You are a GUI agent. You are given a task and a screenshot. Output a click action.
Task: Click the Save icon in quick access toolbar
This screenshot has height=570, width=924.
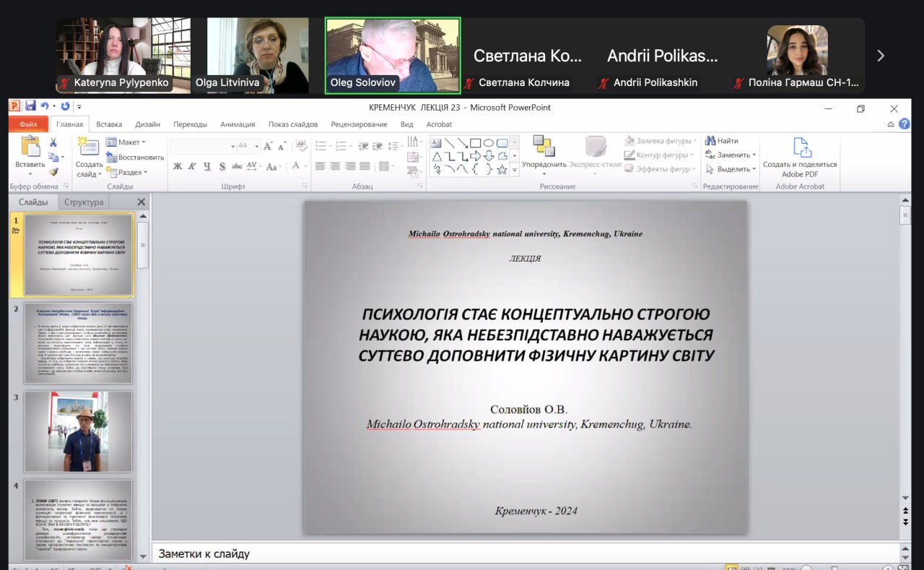(30, 106)
